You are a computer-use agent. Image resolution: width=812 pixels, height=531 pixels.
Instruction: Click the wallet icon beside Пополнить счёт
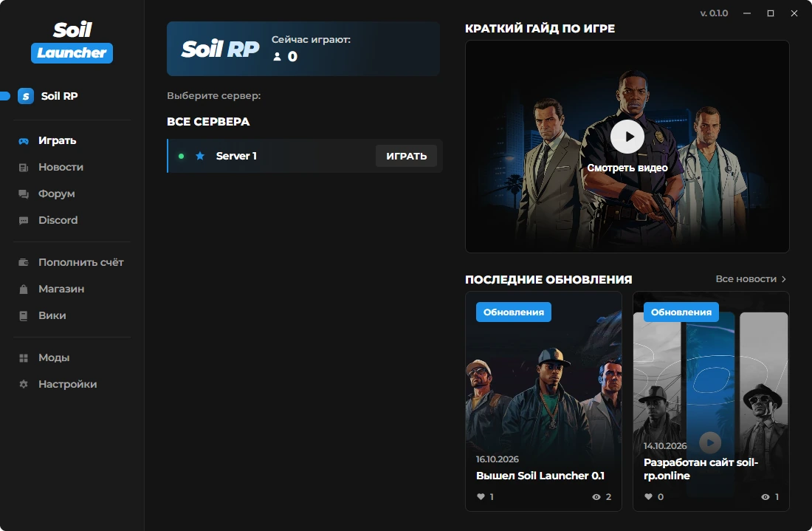[x=24, y=262]
